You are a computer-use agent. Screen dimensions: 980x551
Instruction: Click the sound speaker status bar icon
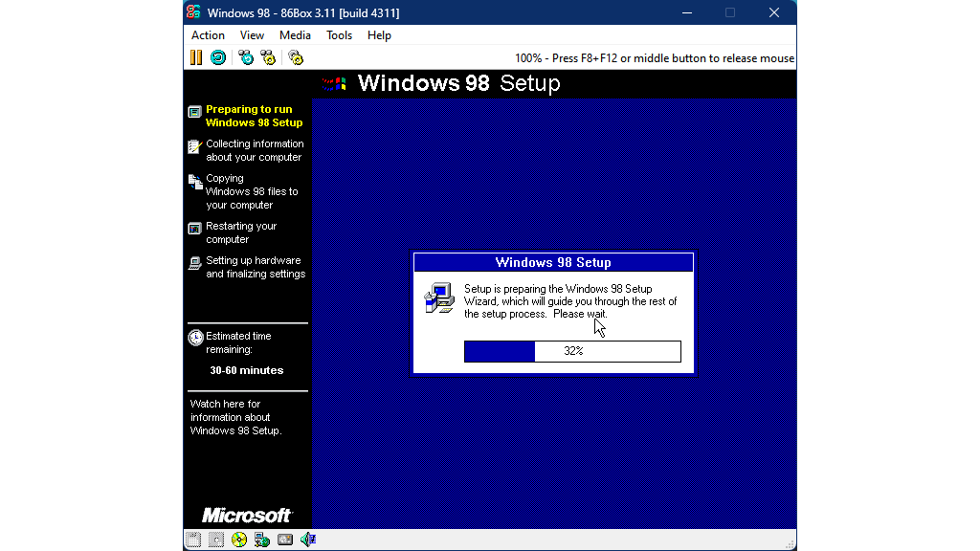tap(308, 540)
